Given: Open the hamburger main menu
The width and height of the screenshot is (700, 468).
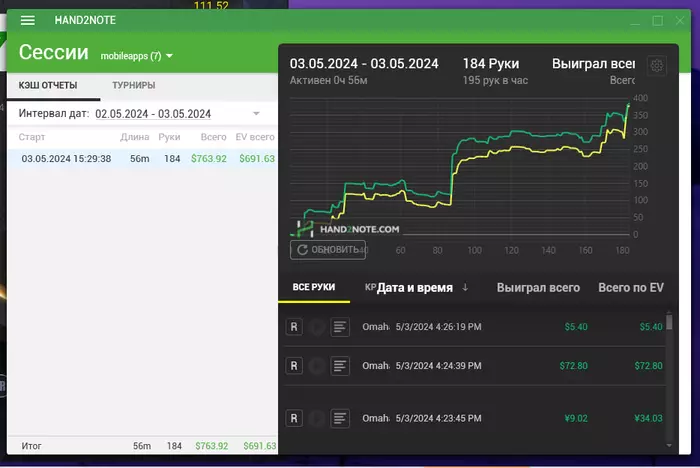Looking at the screenshot, I should coord(28,21).
